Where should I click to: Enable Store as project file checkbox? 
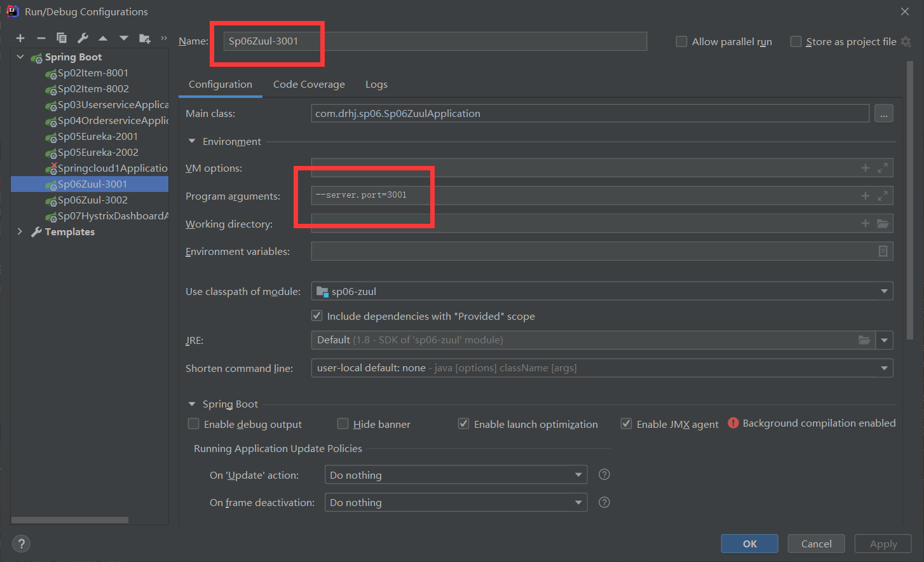(x=796, y=41)
